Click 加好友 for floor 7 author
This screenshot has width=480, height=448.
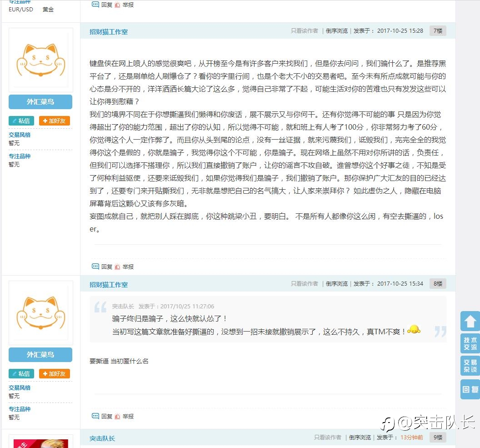pos(55,121)
